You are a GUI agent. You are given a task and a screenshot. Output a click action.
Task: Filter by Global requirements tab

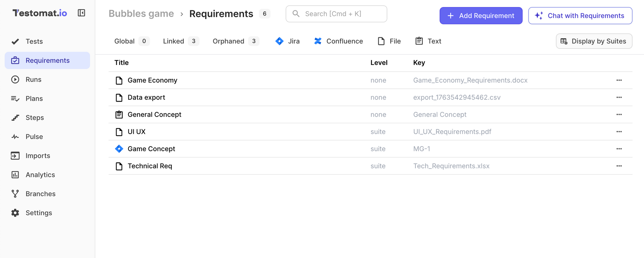pyautogui.click(x=132, y=41)
